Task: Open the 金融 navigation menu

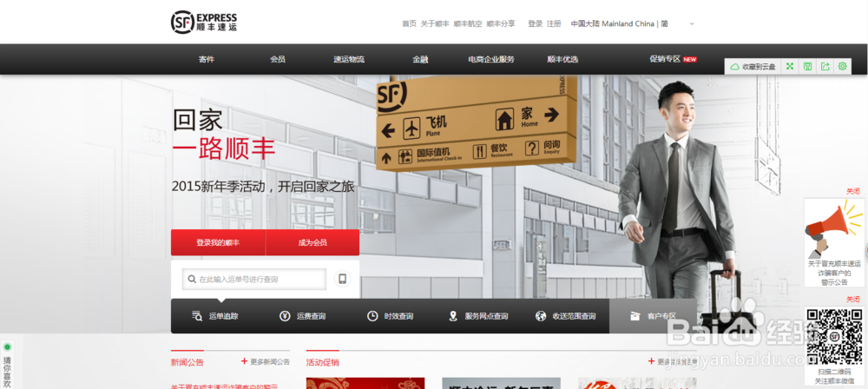Action: pos(420,59)
